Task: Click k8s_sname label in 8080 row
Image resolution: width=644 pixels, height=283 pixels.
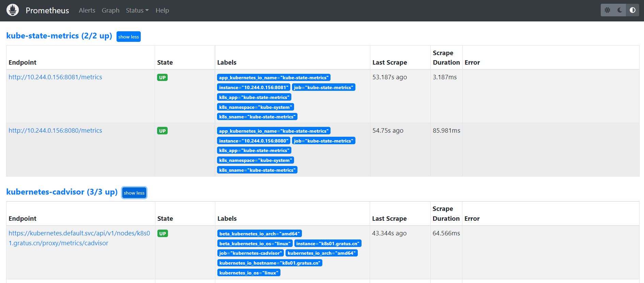Action: click(x=257, y=170)
